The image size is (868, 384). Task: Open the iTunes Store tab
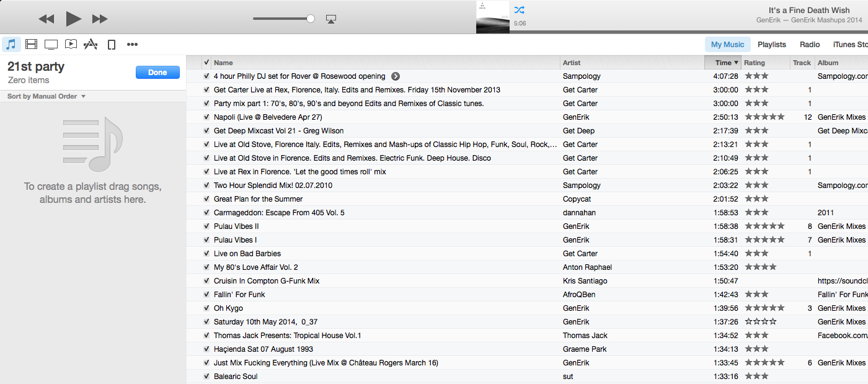pyautogui.click(x=850, y=45)
